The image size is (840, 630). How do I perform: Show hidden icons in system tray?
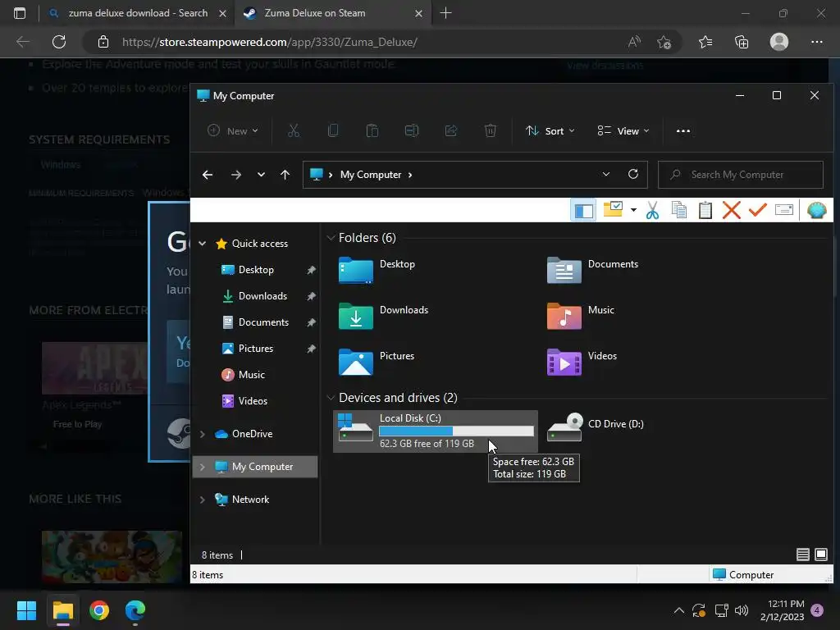(678, 610)
